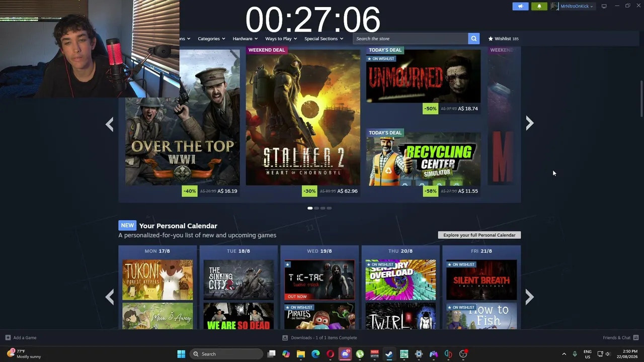Open the Big Picture mode monitor icon

tap(604, 6)
